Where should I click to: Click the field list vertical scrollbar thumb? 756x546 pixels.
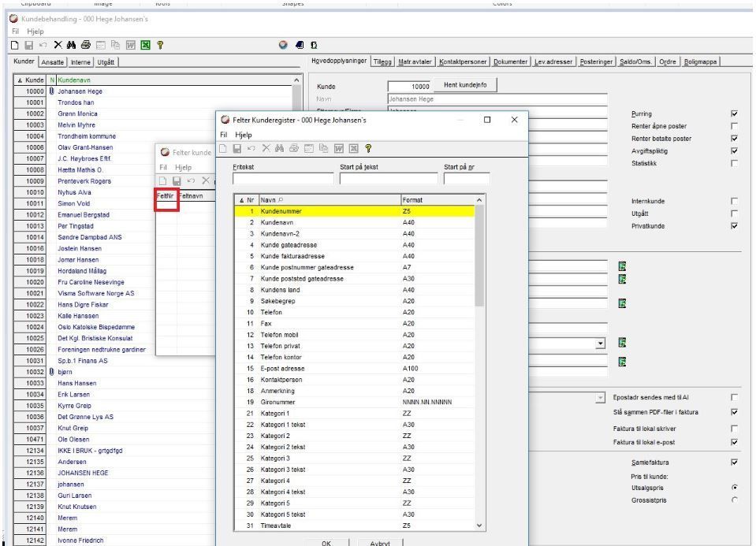tap(479, 255)
